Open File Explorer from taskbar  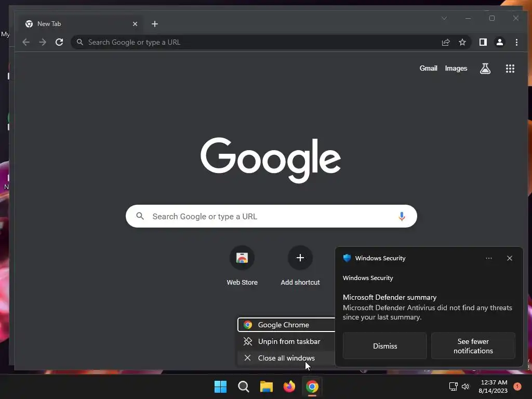pyautogui.click(x=267, y=387)
